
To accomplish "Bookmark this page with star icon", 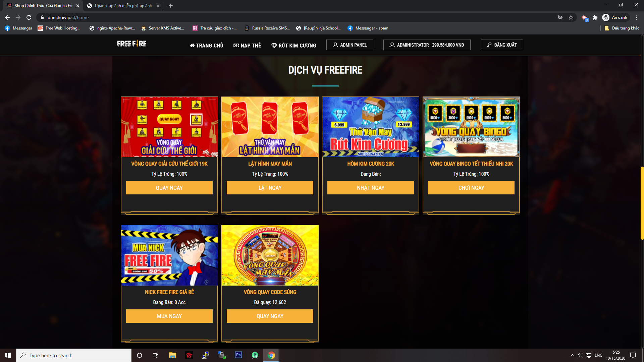I will 571,17.
